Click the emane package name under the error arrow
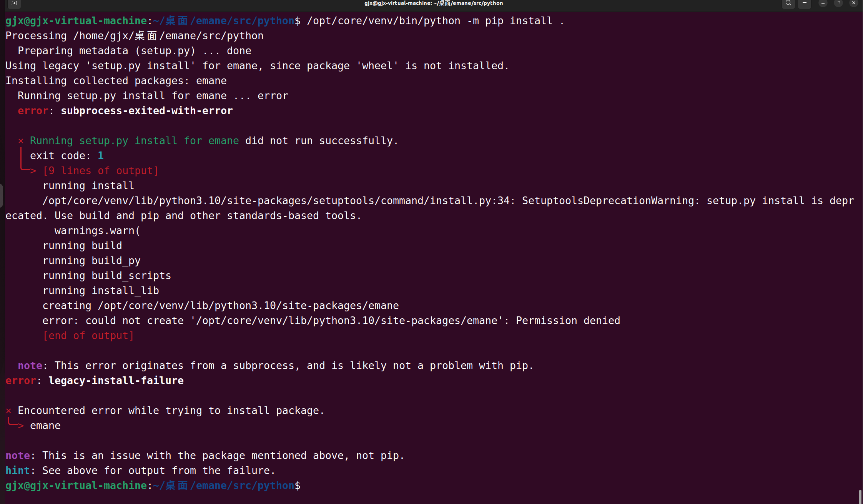Screen dimensions: 863x504 (x=45, y=426)
